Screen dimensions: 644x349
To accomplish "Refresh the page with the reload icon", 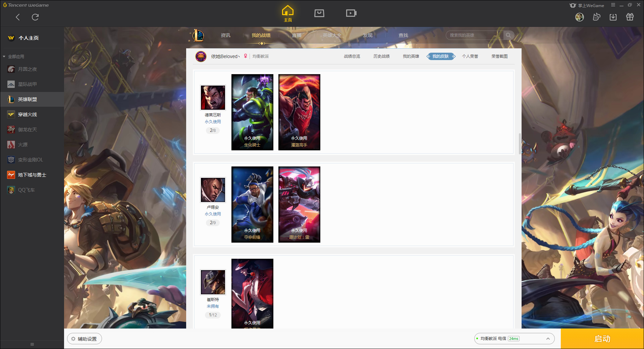I will [x=35, y=17].
